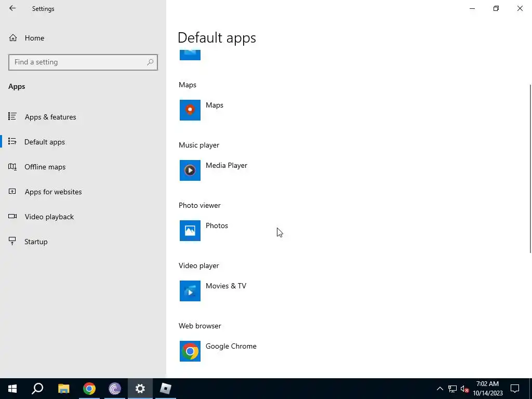Screen dimensions: 532x399
Task: Click the Home icon in sidebar
Action: 13,38
